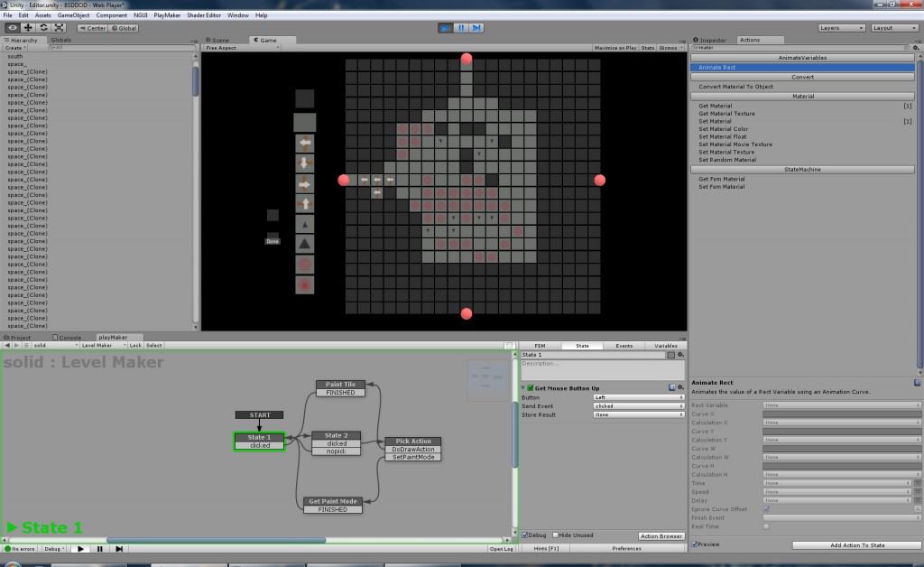Open the Action Browser

click(661, 536)
